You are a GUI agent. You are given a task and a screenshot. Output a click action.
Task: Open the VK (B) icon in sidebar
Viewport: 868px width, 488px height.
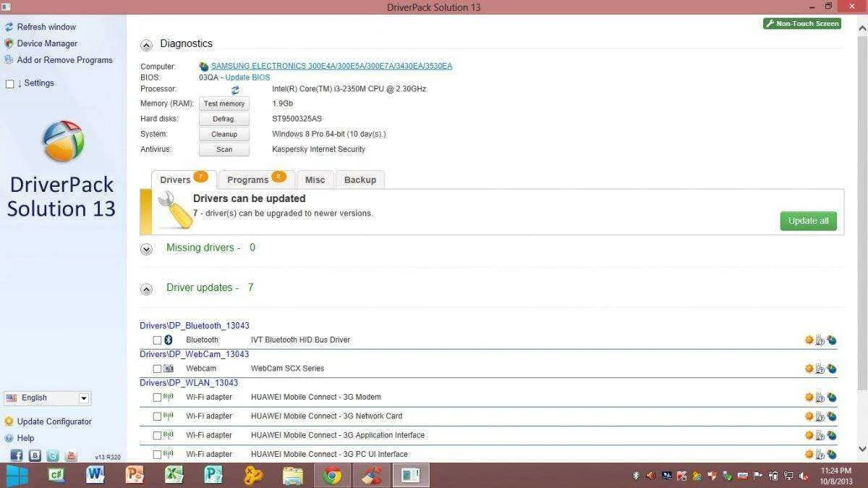(x=35, y=455)
